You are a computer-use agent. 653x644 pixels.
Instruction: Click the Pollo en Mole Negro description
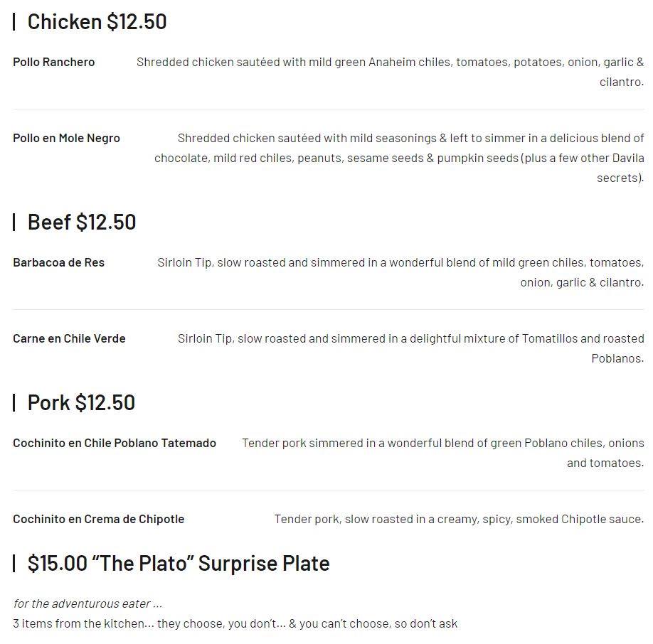click(399, 158)
